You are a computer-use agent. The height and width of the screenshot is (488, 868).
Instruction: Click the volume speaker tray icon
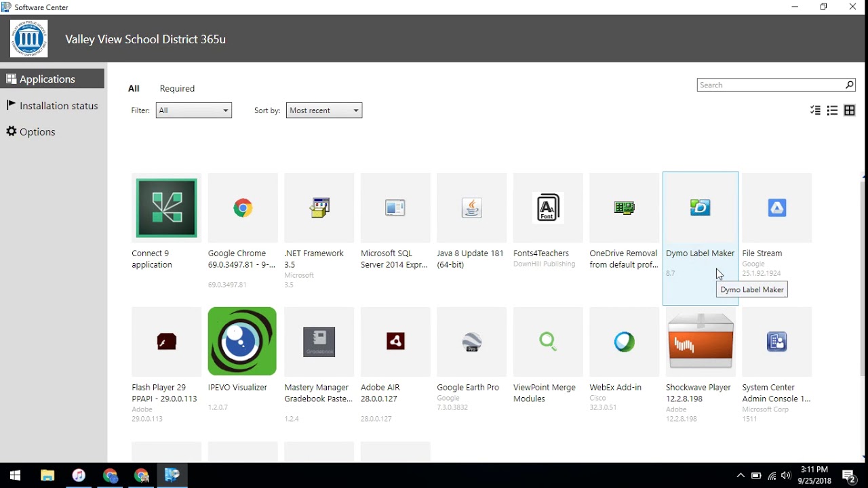pos(786,476)
